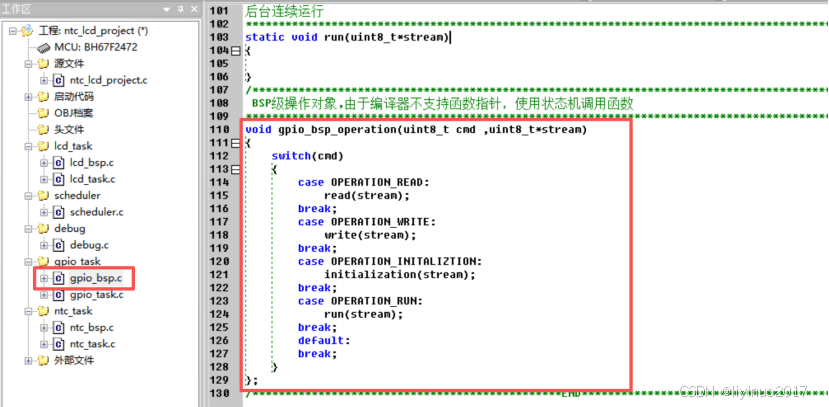Image resolution: width=829 pixels, height=407 pixels.
Task: Click the C file icon of ntc_bsp.c
Action: coord(59,328)
